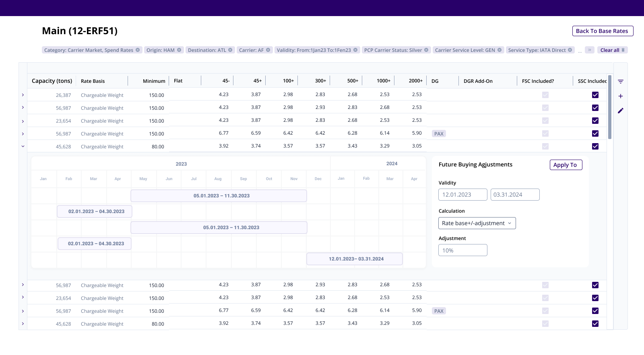Click the 1000+ column header
This screenshot has width=644, height=355.
384,81
